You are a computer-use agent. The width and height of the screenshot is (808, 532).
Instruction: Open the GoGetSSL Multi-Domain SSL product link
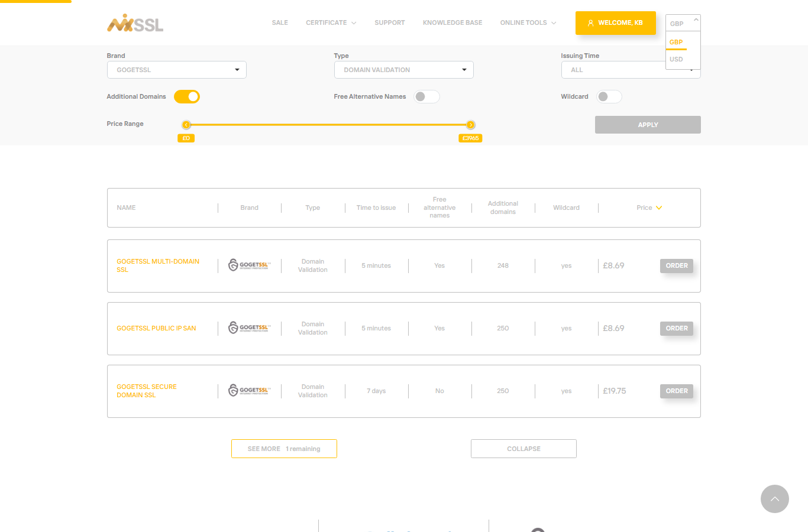coord(158,265)
